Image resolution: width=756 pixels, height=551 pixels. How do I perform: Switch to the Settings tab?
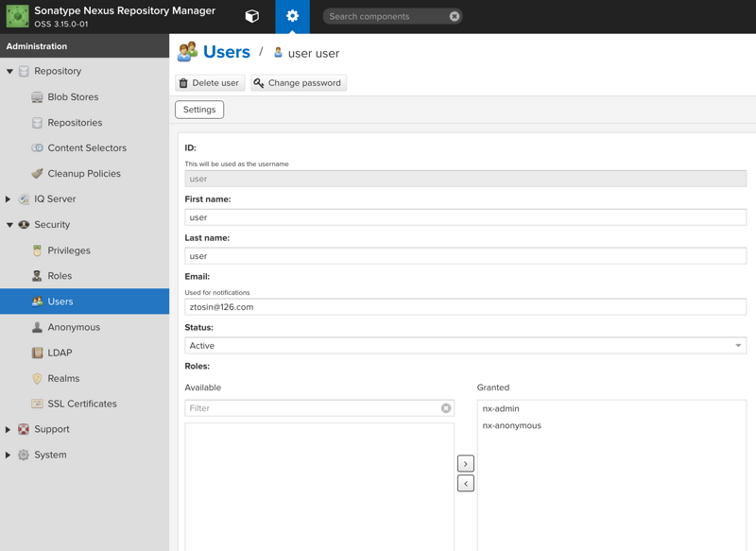199,110
